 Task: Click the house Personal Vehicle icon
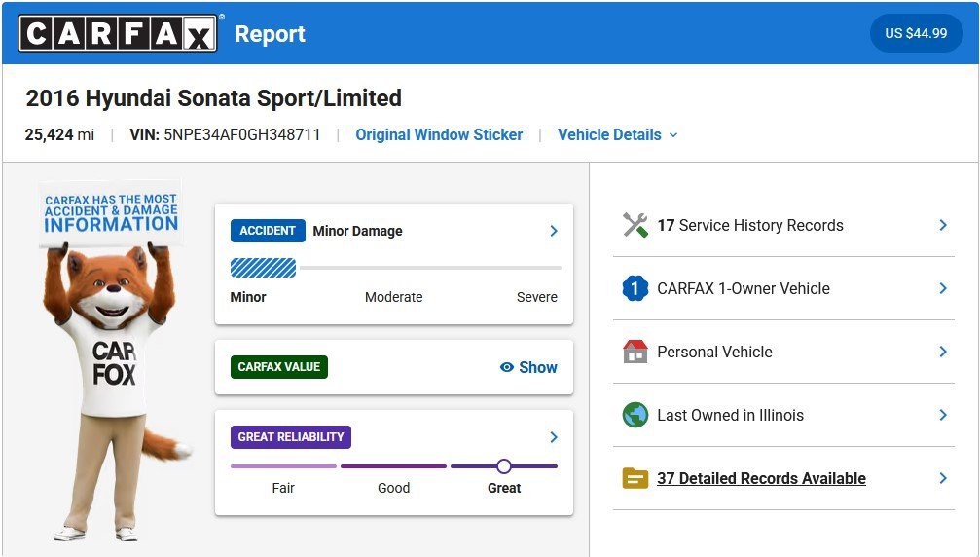tap(635, 352)
